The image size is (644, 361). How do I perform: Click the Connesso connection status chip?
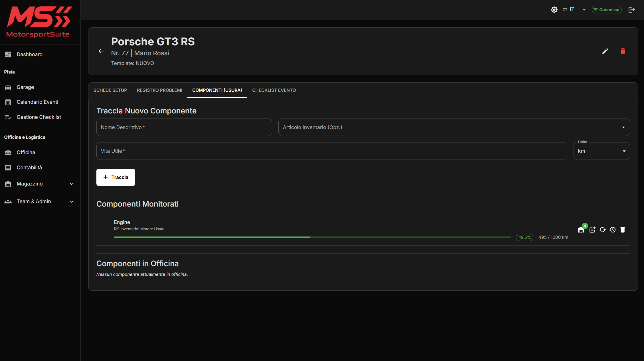pos(606,10)
